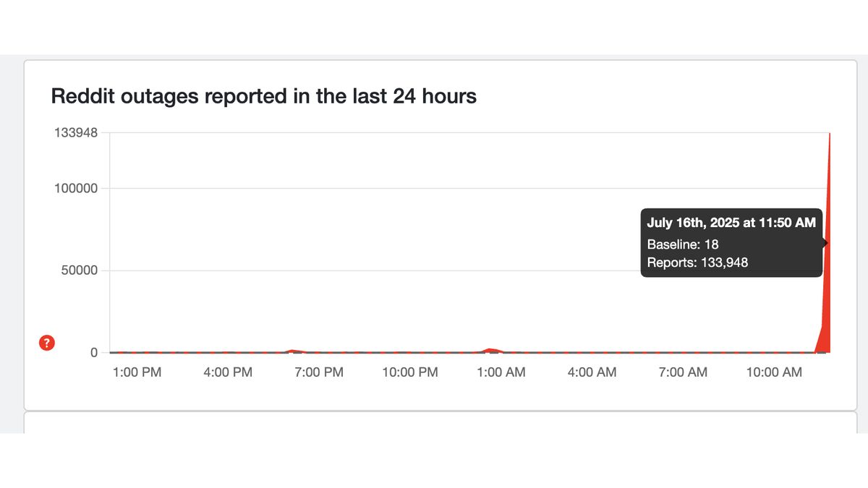Click the '10:00 AM' x-axis label
The height and width of the screenshot is (488, 868).
point(774,372)
